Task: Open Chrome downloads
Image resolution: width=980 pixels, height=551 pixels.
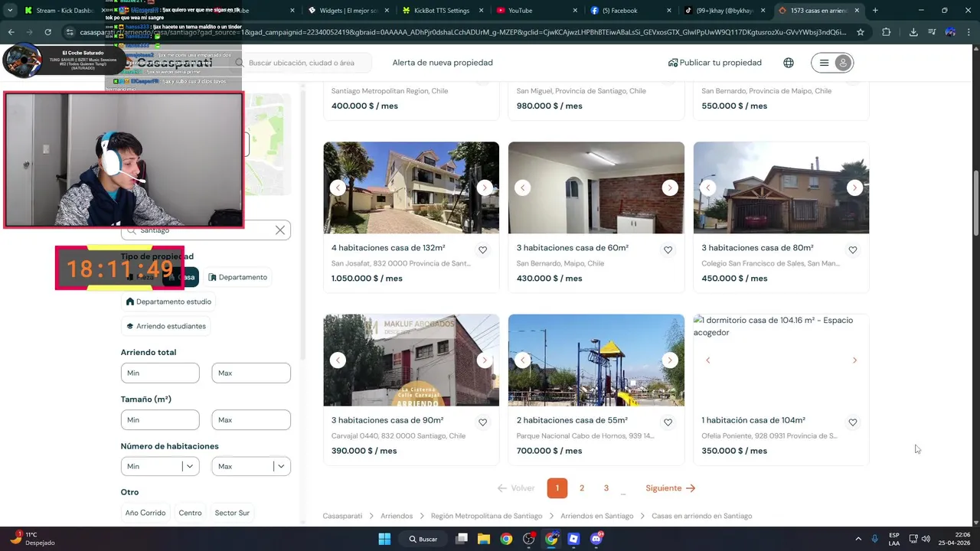Action: tap(913, 32)
